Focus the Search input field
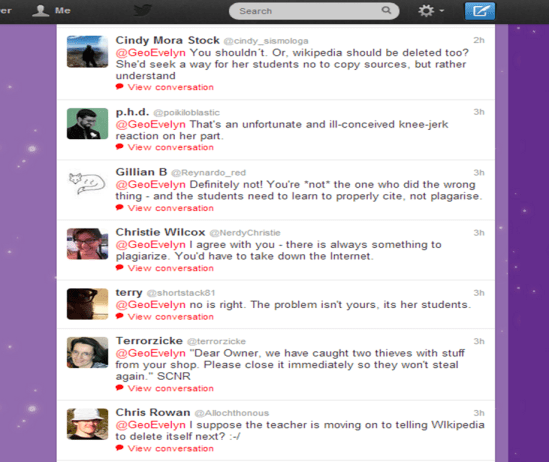549x462 pixels. tap(314, 11)
